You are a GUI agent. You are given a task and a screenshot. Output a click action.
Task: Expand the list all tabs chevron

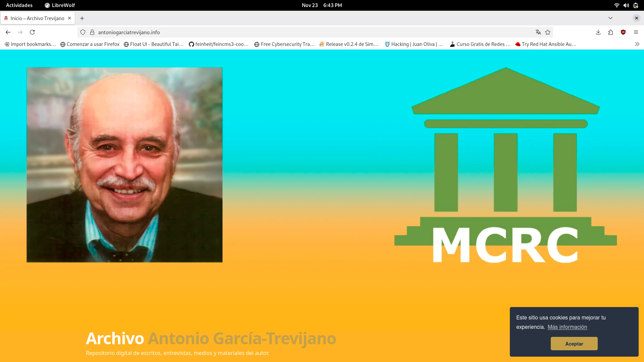tap(610, 18)
